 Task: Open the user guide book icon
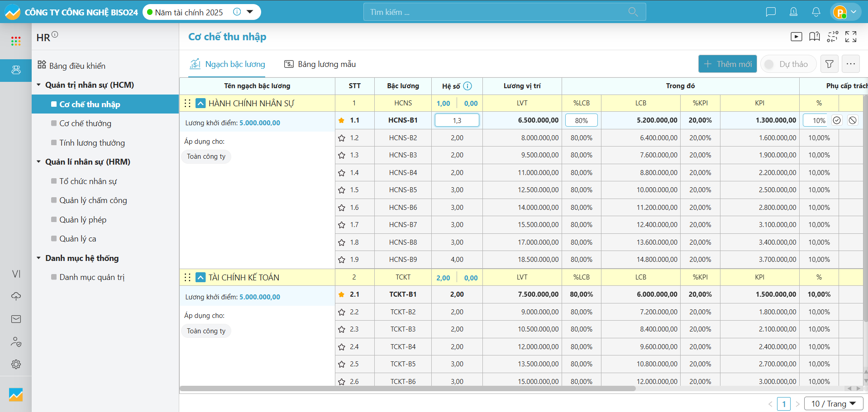[x=814, y=37]
